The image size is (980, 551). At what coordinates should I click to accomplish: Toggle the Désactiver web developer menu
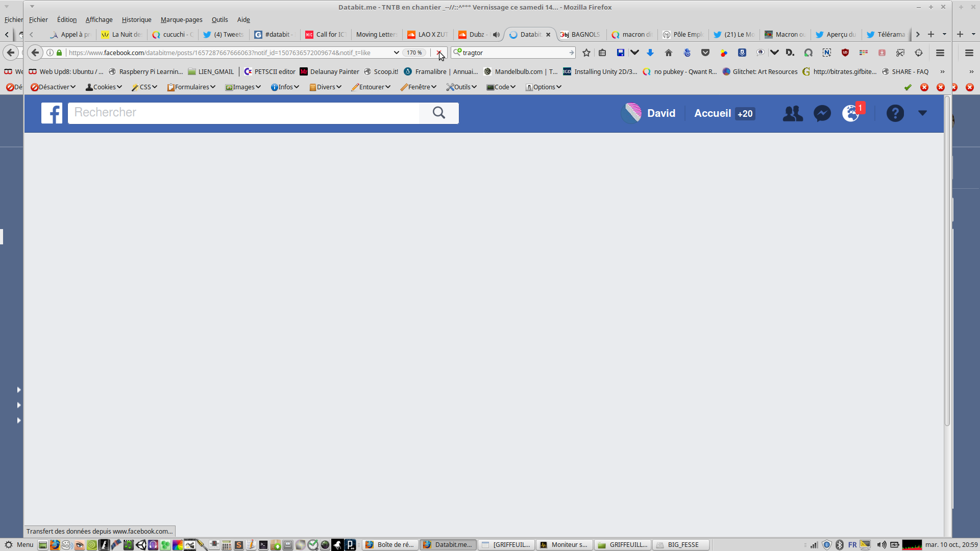pyautogui.click(x=53, y=87)
